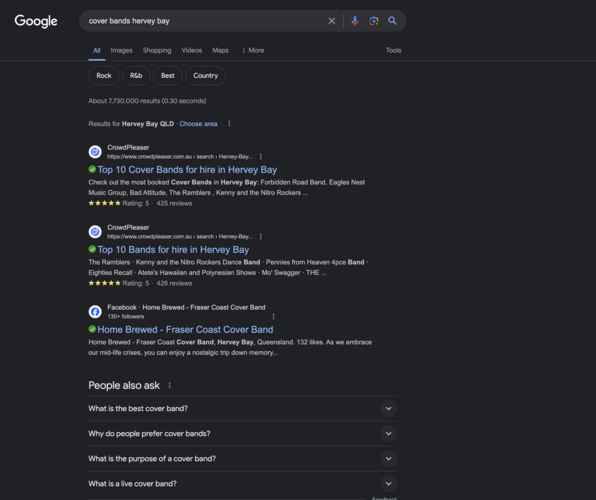The height and width of the screenshot is (500, 596).
Task: Click the Choose area link
Action: click(198, 124)
